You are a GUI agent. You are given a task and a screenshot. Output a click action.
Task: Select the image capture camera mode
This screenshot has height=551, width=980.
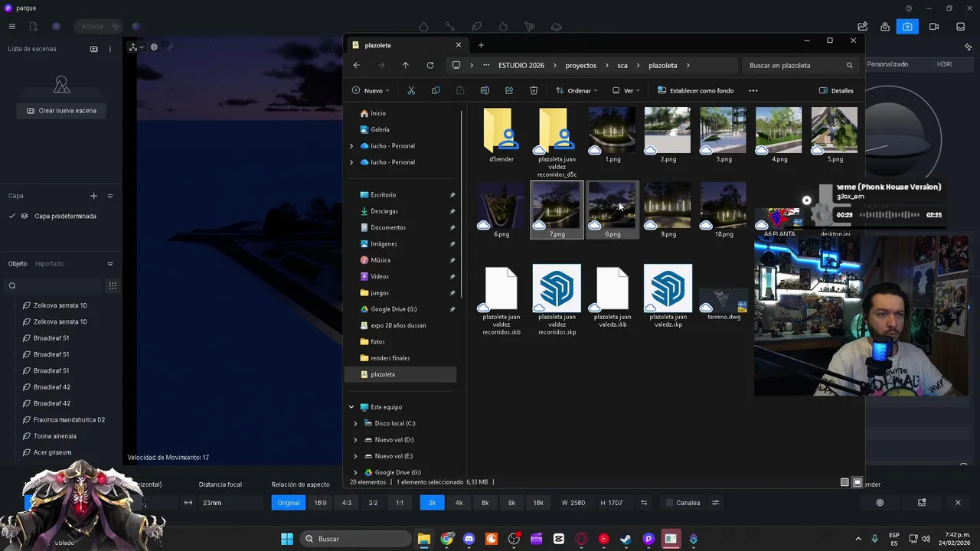coord(907,27)
